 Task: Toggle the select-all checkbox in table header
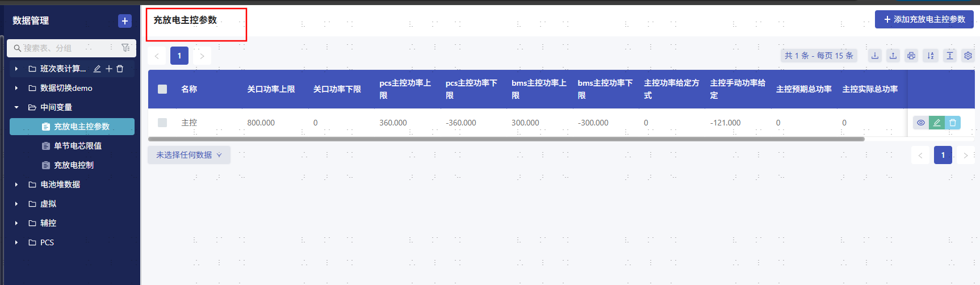point(162,89)
